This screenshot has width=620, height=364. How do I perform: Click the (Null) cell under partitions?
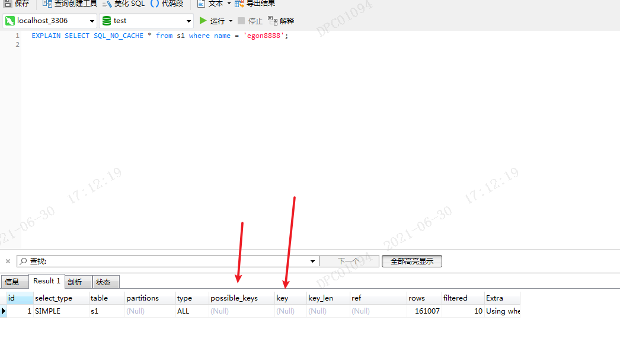[x=150, y=311]
